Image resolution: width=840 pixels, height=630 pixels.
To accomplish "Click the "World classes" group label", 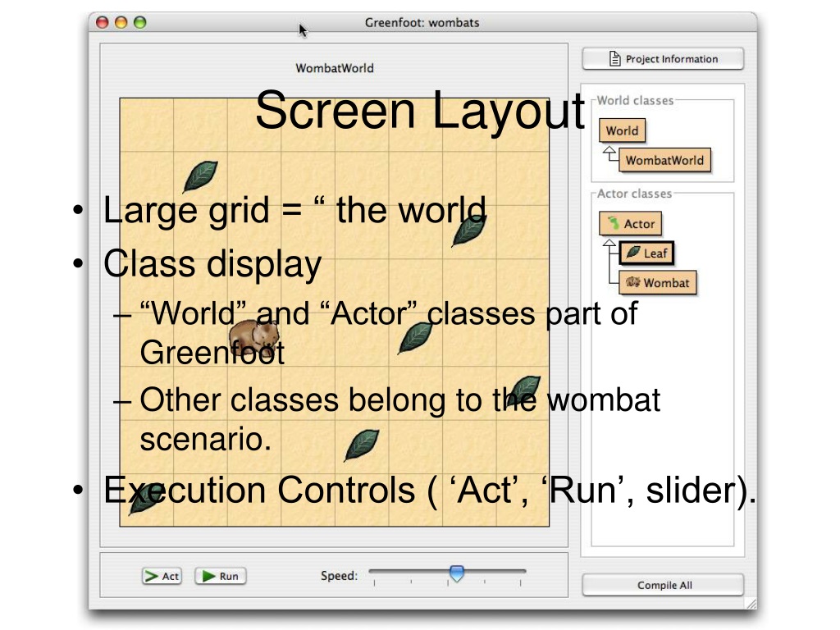I will point(635,100).
